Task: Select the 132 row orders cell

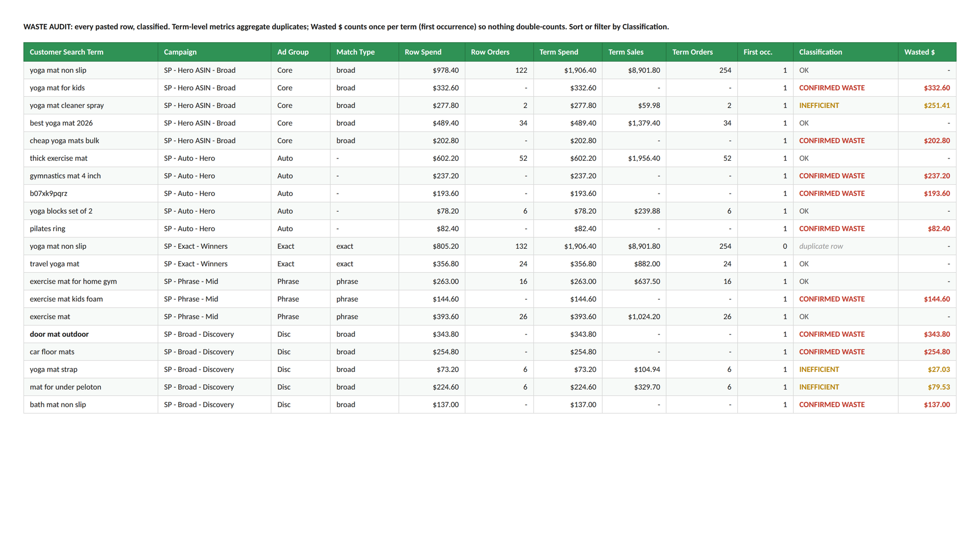Action: pyautogui.click(x=499, y=246)
